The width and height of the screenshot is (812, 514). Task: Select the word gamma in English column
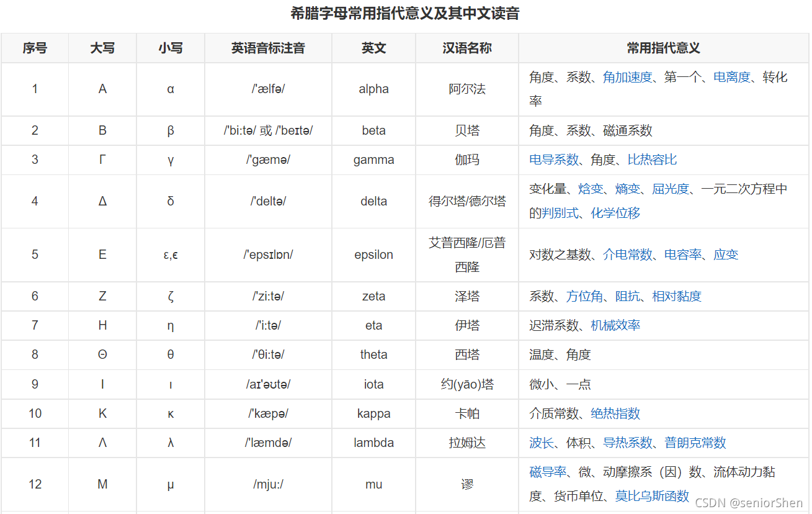click(x=374, y=160)
